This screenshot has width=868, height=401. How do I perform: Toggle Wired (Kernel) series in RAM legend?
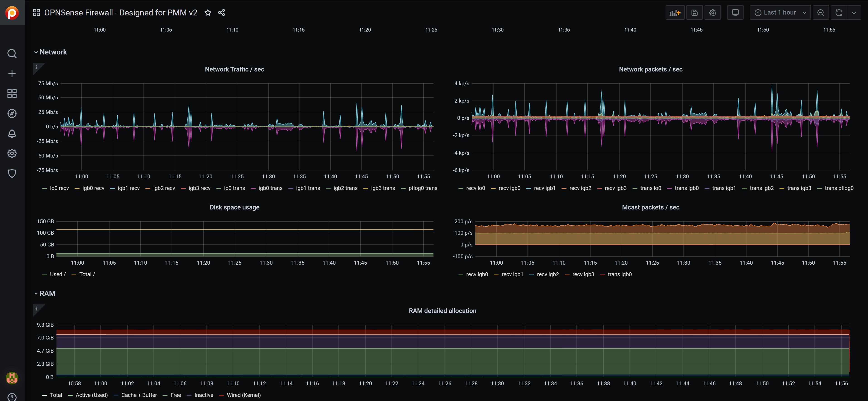pyautogui.click(x=243, y=395)
